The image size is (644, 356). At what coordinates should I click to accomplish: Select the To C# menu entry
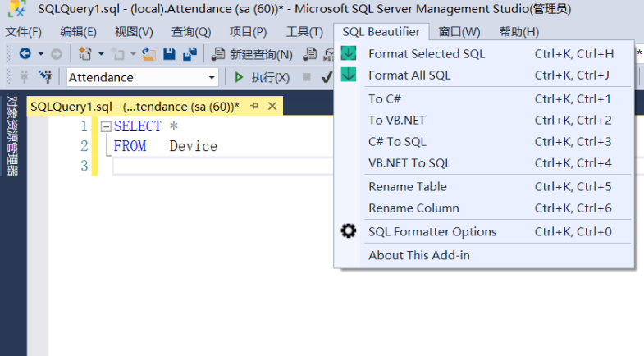(484, 98)
